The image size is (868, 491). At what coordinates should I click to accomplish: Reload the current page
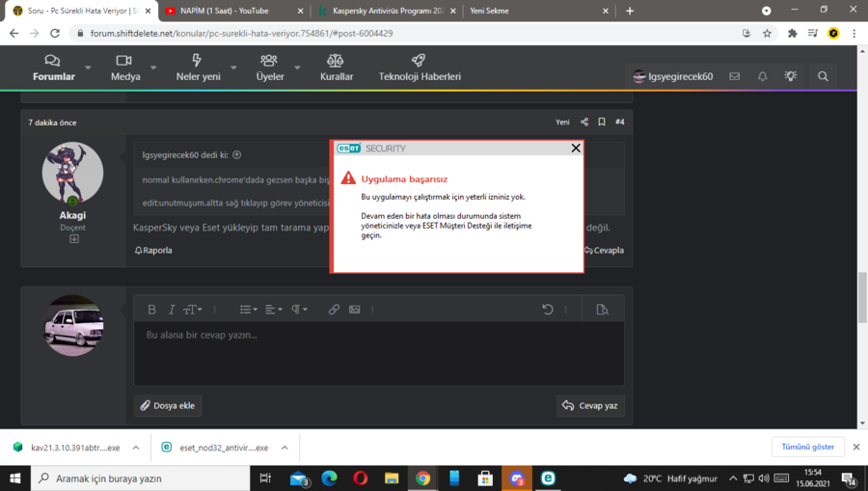[55, 33]
